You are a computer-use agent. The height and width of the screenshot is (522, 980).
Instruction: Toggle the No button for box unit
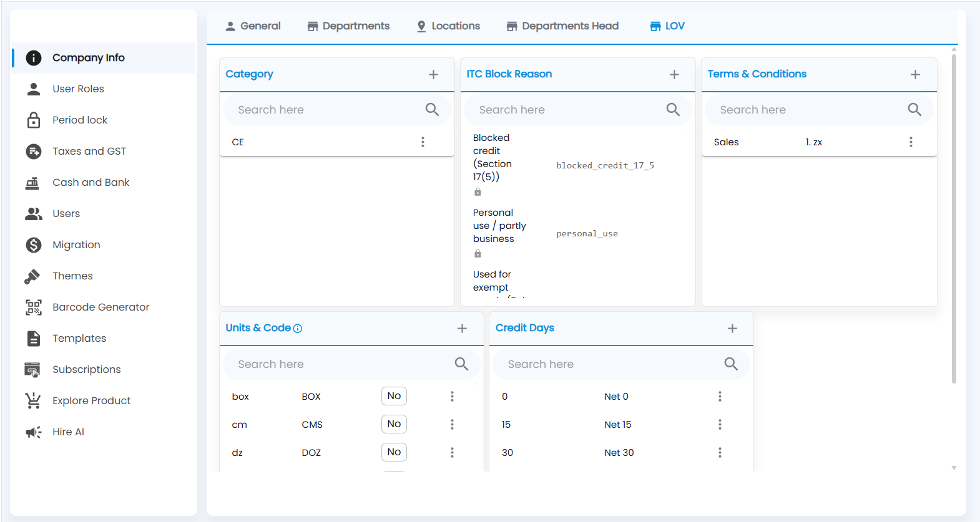[394, 396]
